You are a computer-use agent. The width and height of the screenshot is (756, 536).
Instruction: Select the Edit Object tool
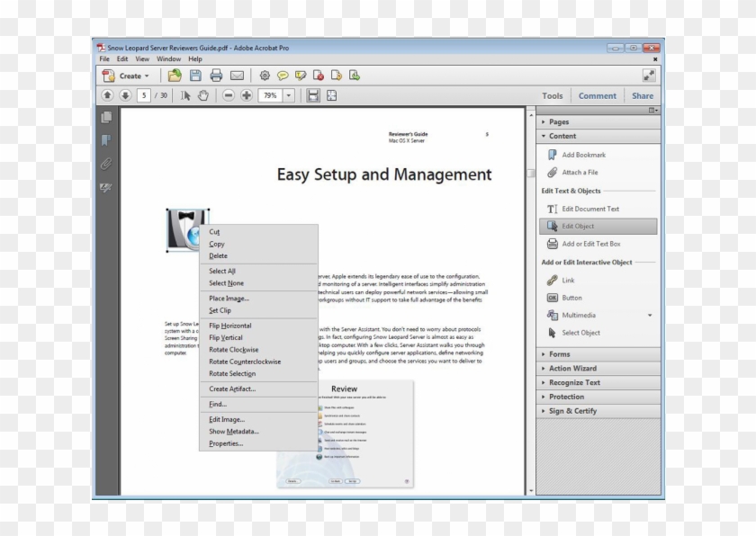point(598,226)
